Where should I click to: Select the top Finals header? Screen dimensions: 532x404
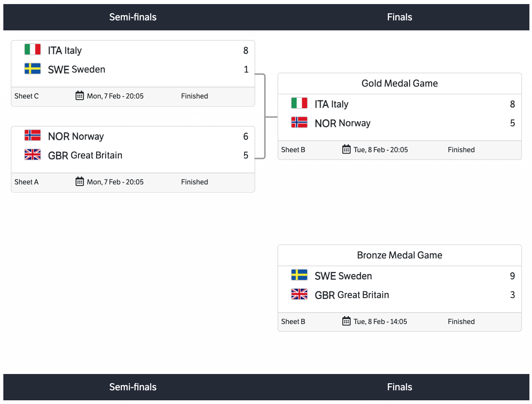click(x=399, y=17)
